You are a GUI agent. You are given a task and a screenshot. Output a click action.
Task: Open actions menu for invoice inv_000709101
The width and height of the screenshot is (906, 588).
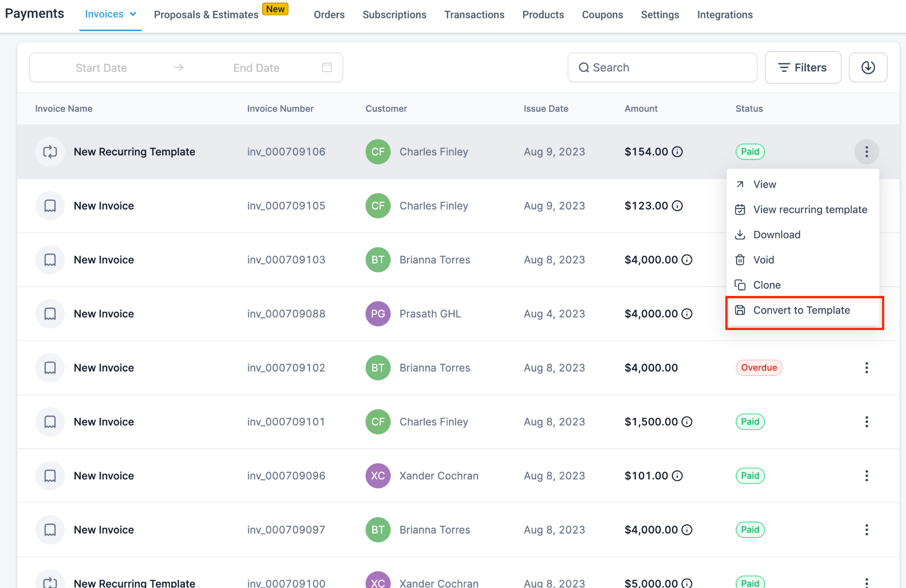click(866, 422)
